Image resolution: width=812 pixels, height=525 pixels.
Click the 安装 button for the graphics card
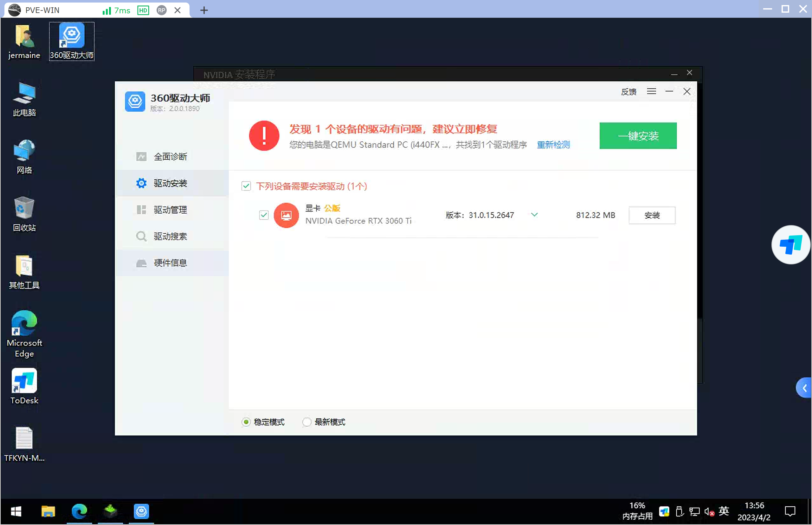652,215
